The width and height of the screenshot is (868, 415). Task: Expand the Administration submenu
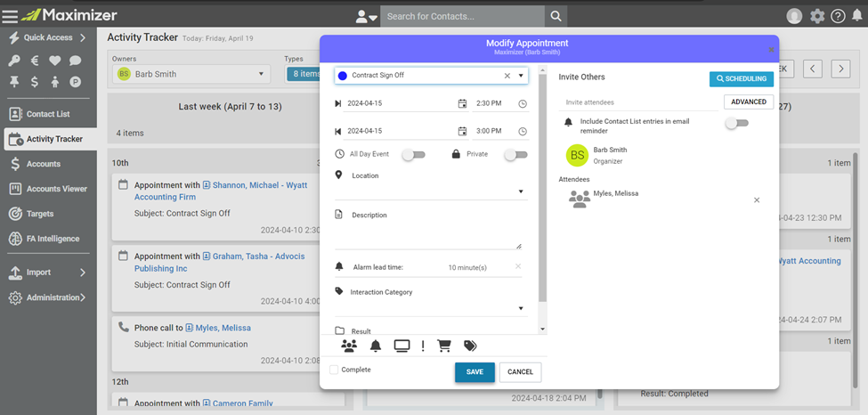[x=48, y=297]
